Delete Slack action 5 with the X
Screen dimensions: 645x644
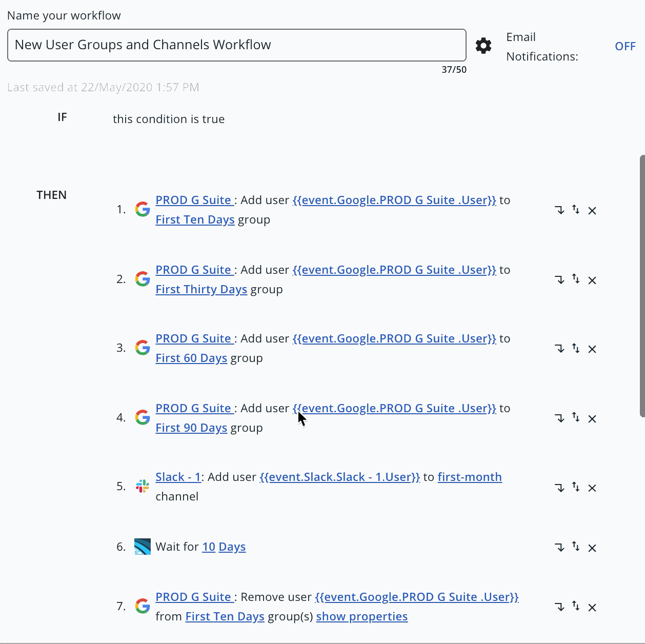click(x=592, y=488)
